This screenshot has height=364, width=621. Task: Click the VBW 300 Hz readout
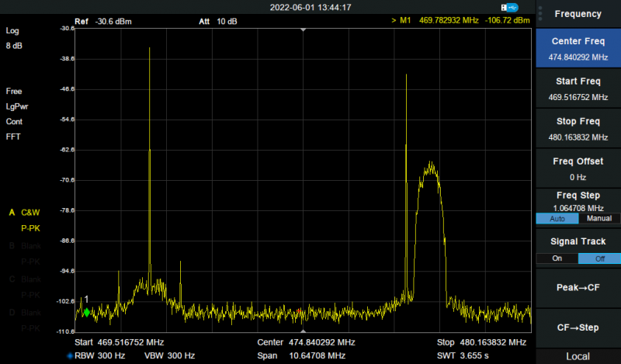pos(169,355)
